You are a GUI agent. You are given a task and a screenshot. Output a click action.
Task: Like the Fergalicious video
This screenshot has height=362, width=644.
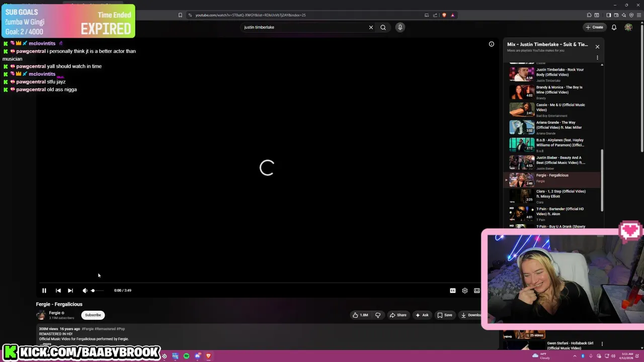pyautogui.click(x=361, y=315)
